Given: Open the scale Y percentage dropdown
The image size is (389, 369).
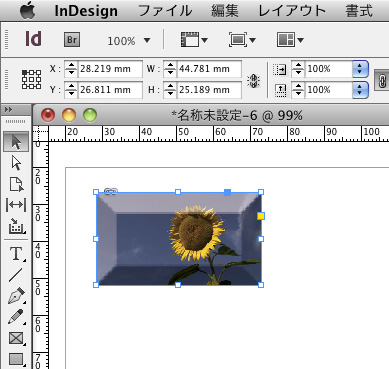Looking at the screenshot, I should tap(360, 90).
